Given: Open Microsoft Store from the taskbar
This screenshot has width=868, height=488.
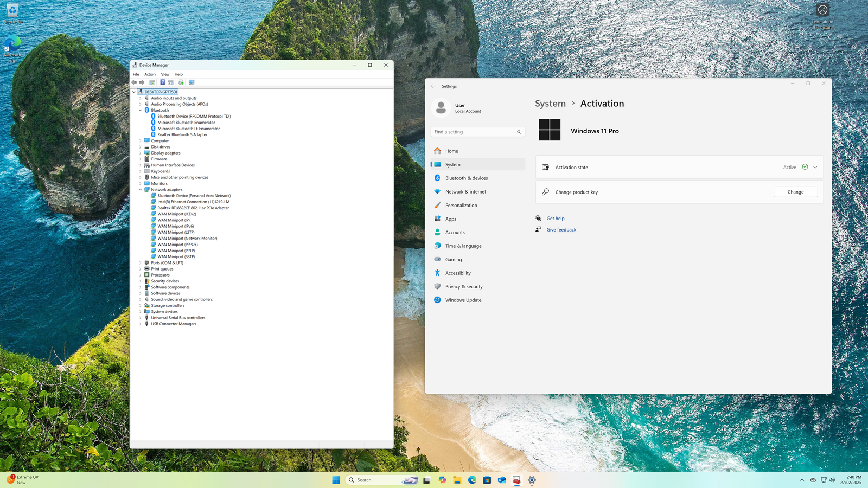Looking at the screenshot, I should pyautogui.click(x=487, y=480).
